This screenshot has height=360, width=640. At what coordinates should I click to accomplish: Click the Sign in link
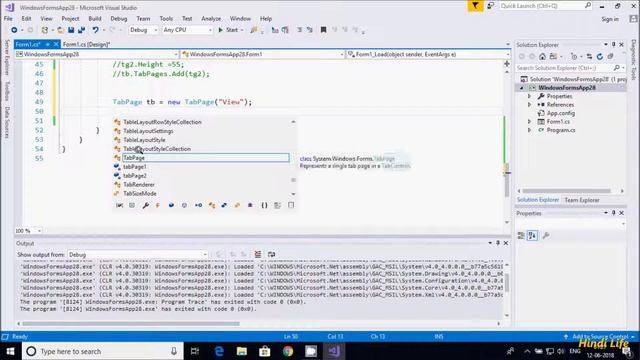point(610,19)
